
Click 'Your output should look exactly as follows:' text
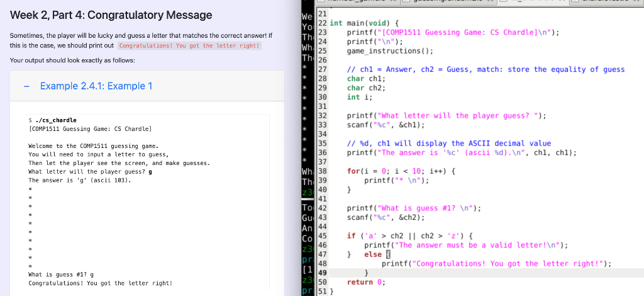[x=72, y=61]
